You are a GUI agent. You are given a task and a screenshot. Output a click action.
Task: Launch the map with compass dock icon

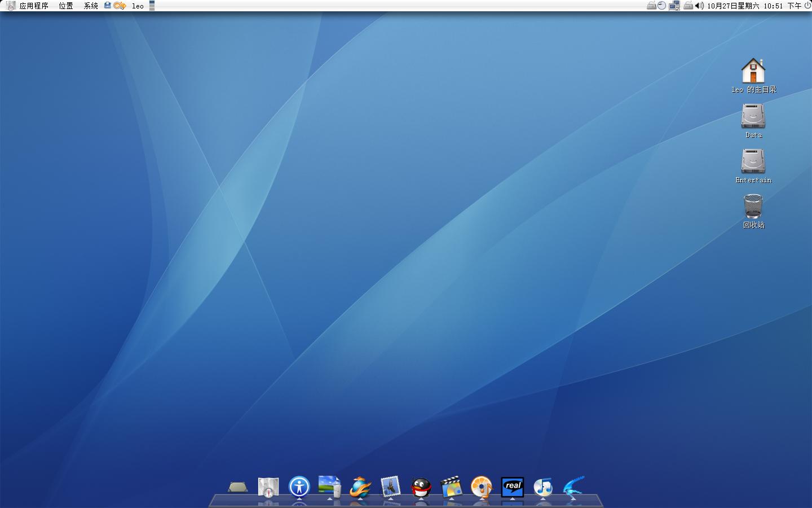pyautogui.click(x=268, y=487)
